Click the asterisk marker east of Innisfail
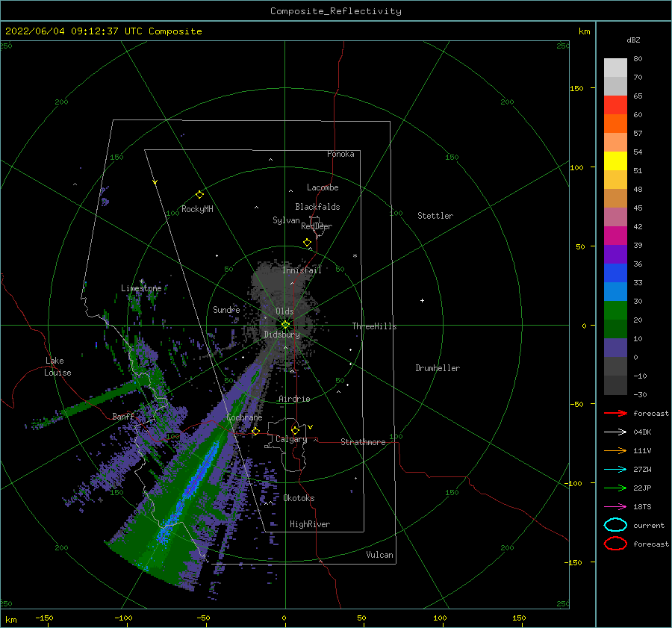672x628 pixels. click(355, 256)
